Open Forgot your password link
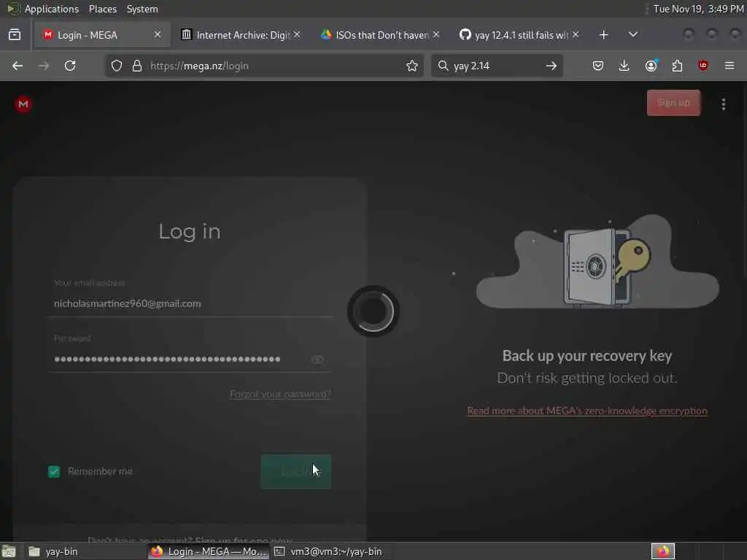Viewport: 747px width, 560px height. (280, 394)
